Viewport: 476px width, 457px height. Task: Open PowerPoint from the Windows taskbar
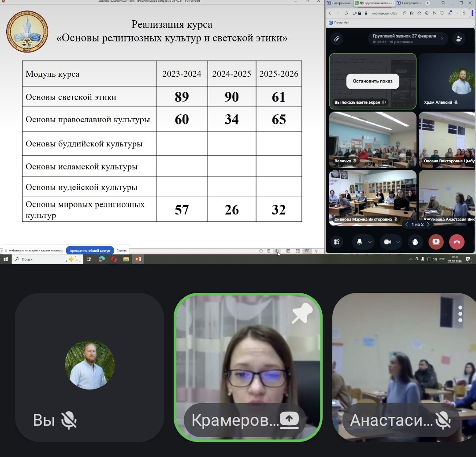coord(138,259)
